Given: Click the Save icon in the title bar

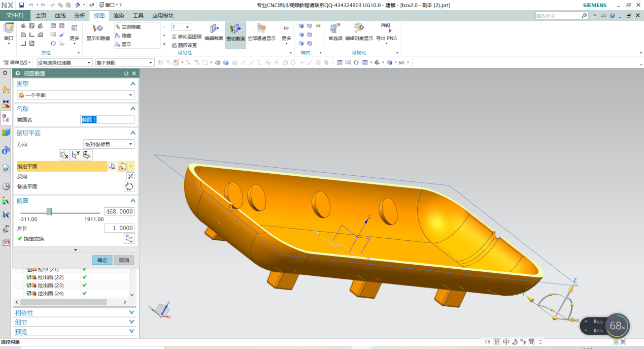Looking at the screenshot, I should 21,5.
